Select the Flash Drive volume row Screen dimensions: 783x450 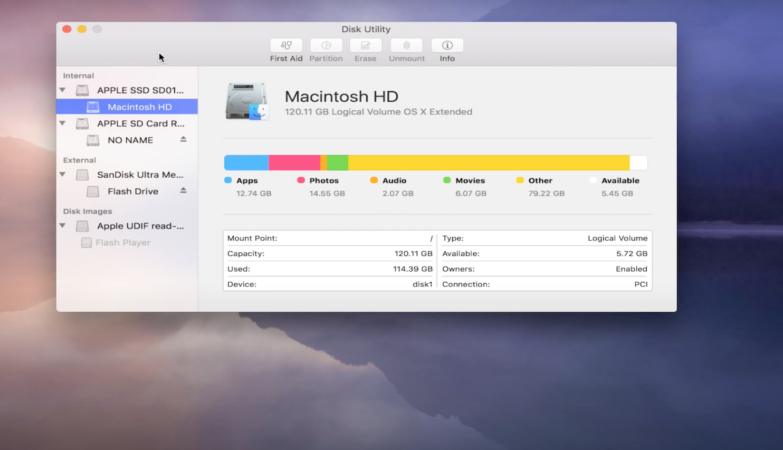[x=127, y=191]
